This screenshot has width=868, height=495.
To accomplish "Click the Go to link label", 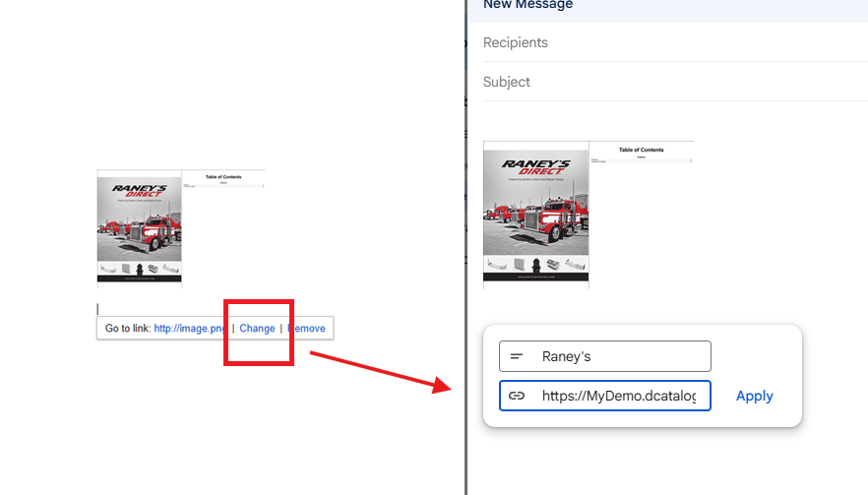I will [127, 328].
